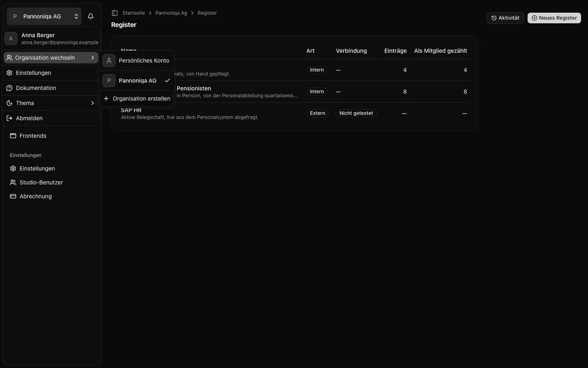This screenshot has height=368, width=588.
Task: Open the Pannoniqa Ag breadcrumb link
Action: [171, 13]
